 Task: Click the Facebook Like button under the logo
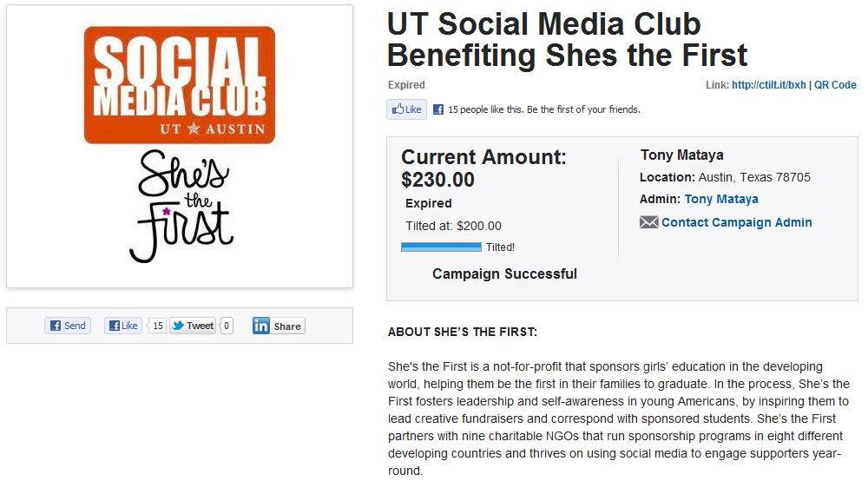[x=123, y=326]
